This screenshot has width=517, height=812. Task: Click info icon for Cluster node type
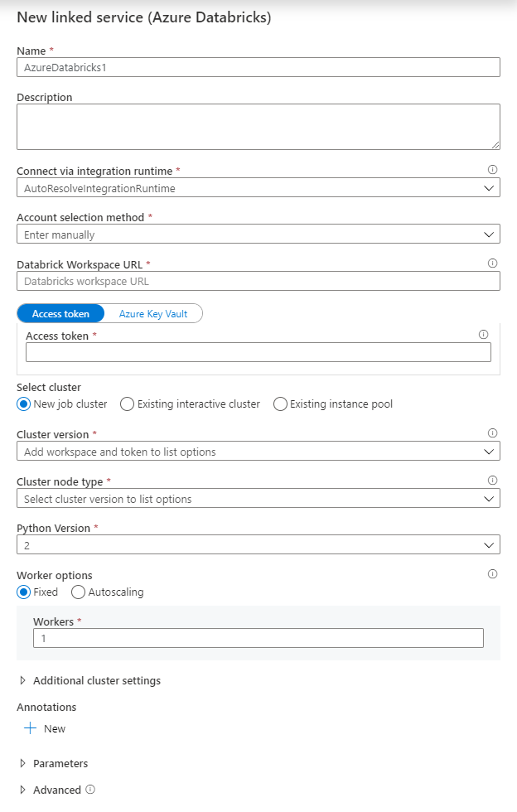[493, 480]
